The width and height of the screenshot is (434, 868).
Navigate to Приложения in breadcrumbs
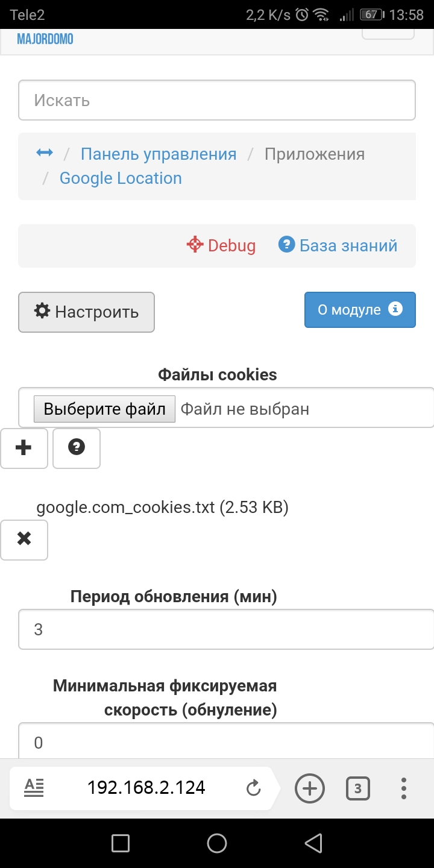[x=314, y=154]
